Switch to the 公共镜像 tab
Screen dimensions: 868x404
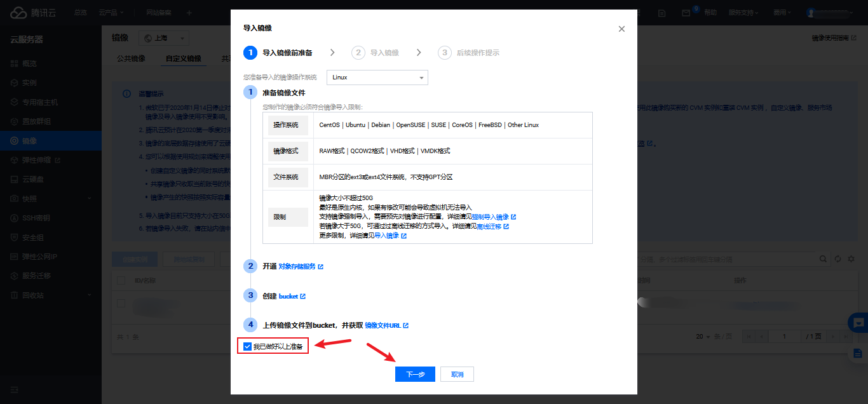pyautogui.click(x=131, y=58)
